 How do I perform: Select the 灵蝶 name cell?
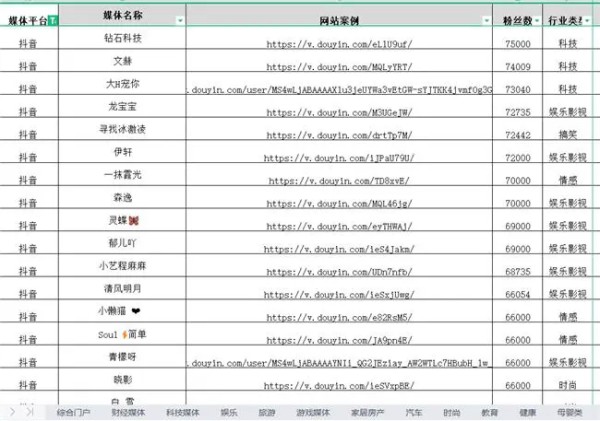(122, 220)
